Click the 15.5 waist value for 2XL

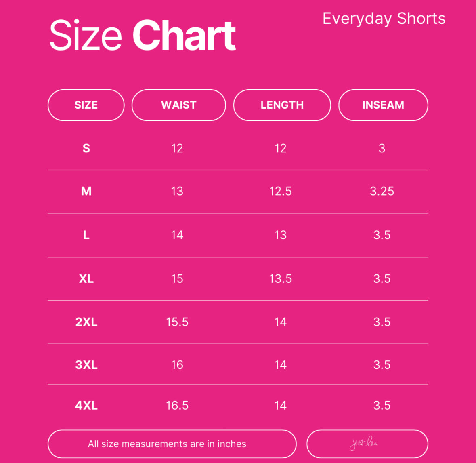[177, 322]
